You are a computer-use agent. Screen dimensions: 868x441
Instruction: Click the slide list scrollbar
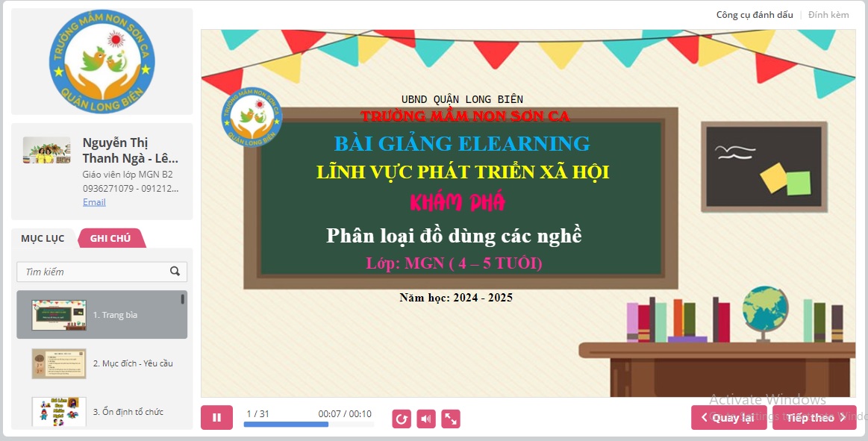[x=182, y=300]
